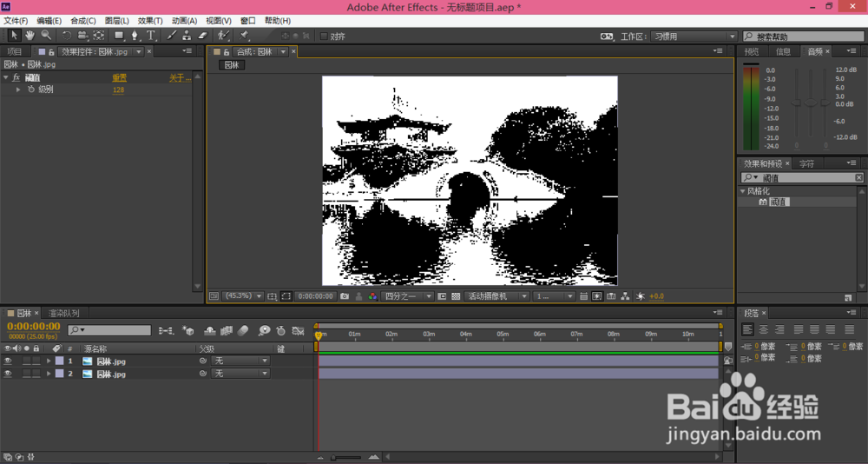This screenshot has width=868, height=464.
Task: Open 活动摄像机 view dropdown
Action: click(497, 296)
